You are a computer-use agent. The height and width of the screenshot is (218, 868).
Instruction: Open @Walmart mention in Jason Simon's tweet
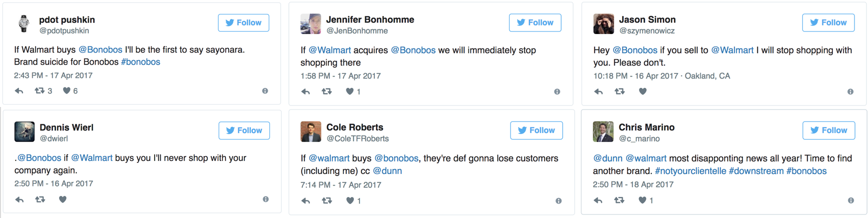(x=732, y=50)
